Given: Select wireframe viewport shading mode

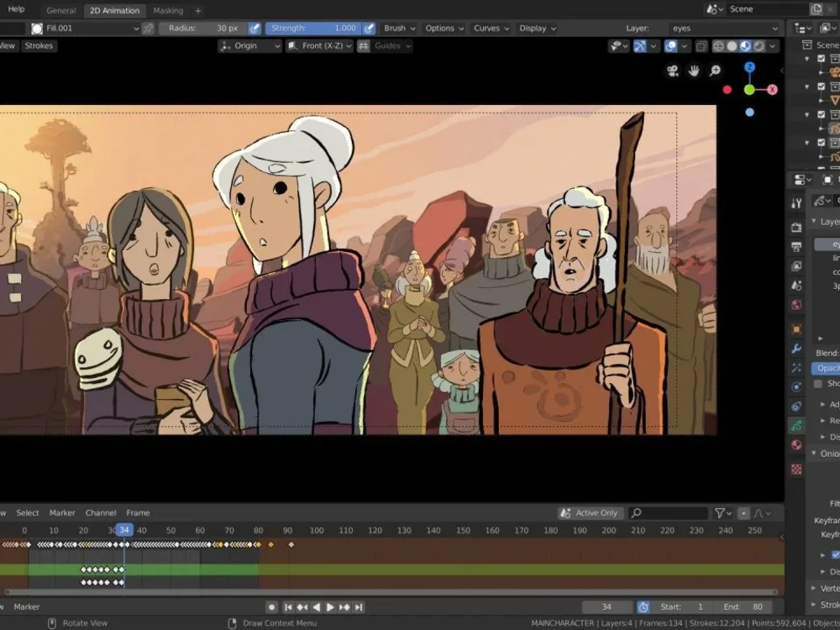Looking at the screenshot, I should (718, 46).
